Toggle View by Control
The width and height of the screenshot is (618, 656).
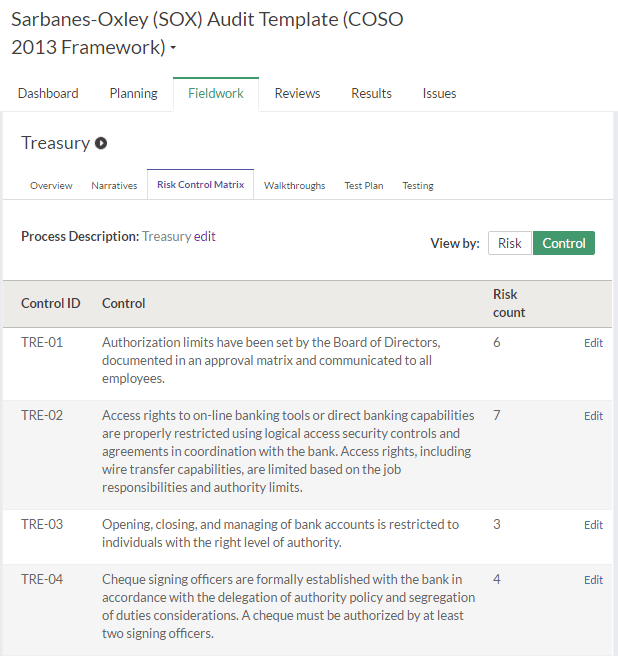click(564, 243)
